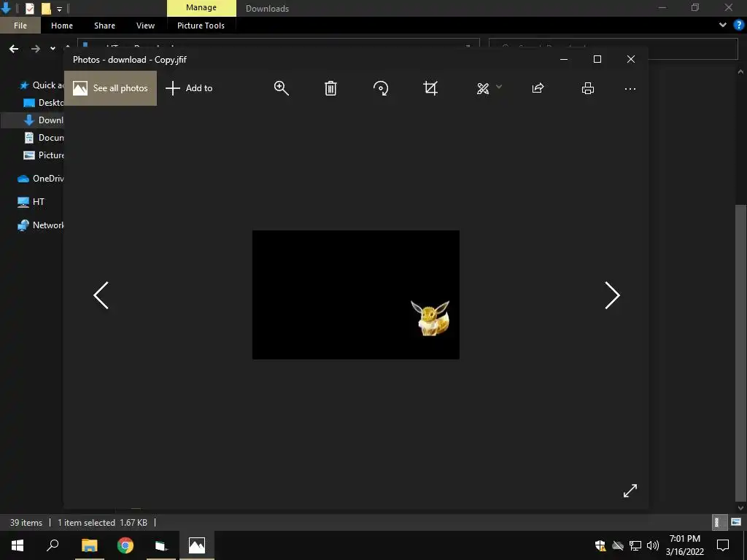Viewport: 747px width, 560px height.
Task: Open network tray icon
Action: point(635,545)
